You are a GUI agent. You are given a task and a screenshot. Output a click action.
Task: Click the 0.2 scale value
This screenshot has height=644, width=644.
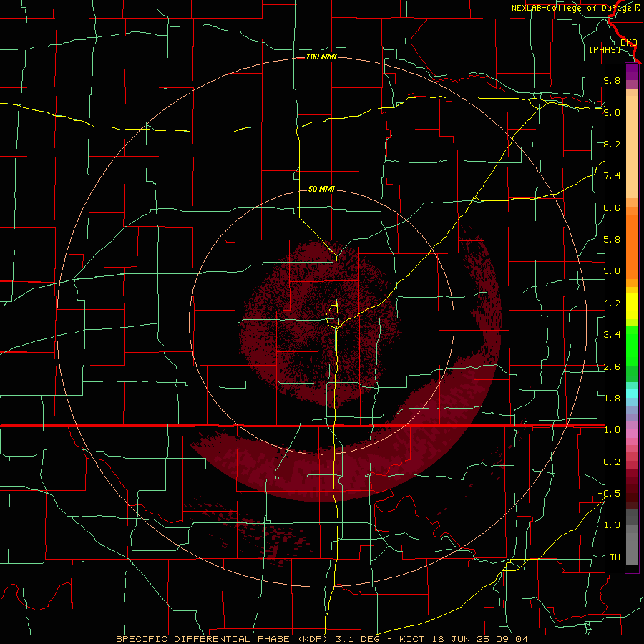tap(612, 462)
